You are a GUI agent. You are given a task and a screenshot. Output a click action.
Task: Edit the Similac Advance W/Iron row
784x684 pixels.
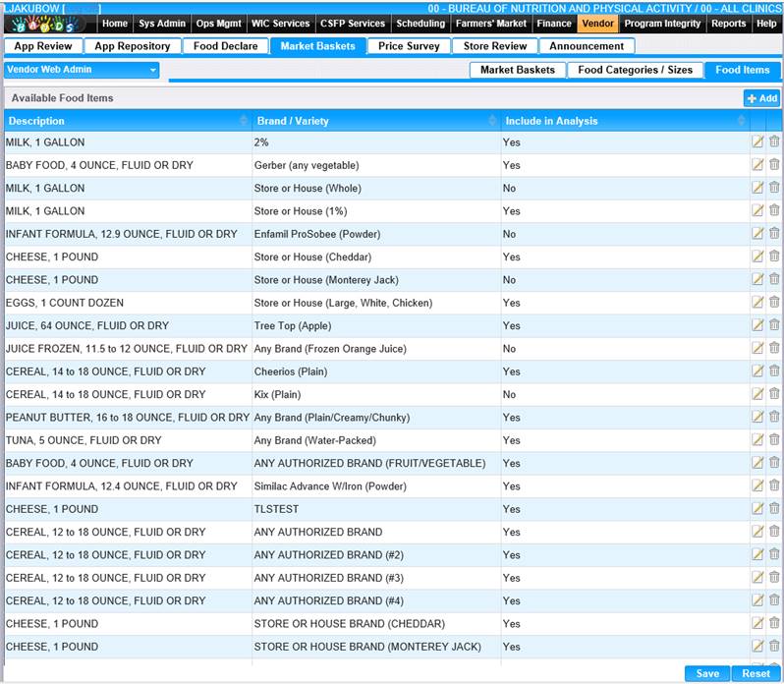[x=757, y=486]
